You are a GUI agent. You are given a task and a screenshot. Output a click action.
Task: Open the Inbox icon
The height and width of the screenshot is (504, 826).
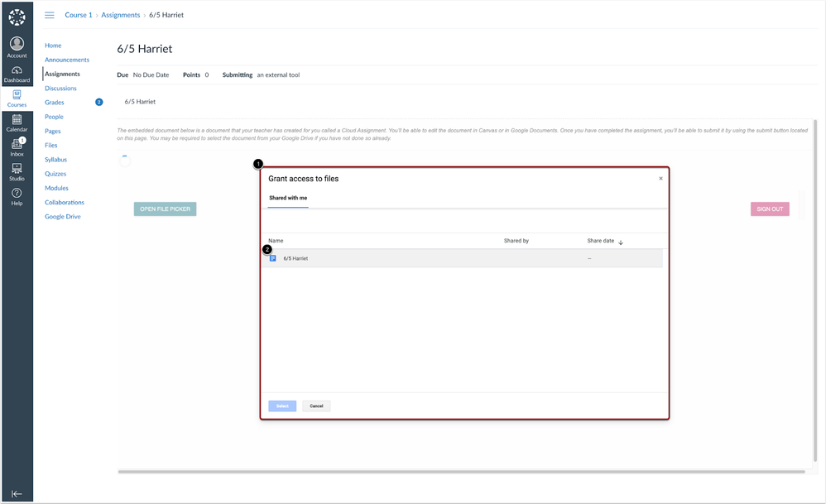(x=17, y=147)
